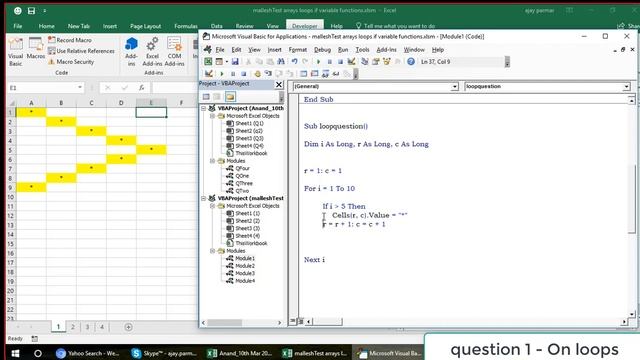Open COM Add-ins in the Excel ribbon
This screenshot has height=360, width=640.
coord(174,52)
